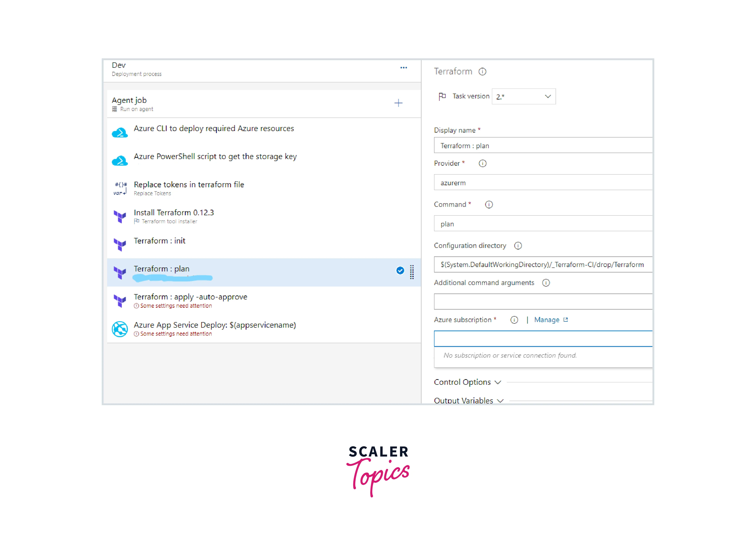Click the Command info icon
The image size is (756, 540).
[489, 205]
